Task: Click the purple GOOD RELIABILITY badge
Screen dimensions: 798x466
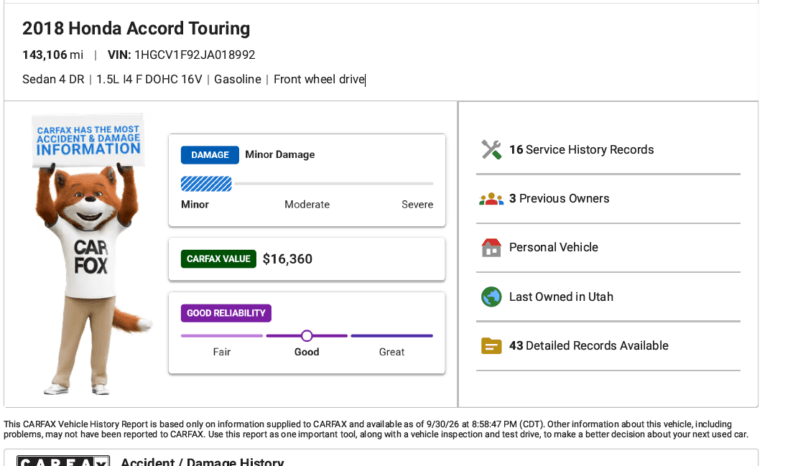Action: (226, 313)
